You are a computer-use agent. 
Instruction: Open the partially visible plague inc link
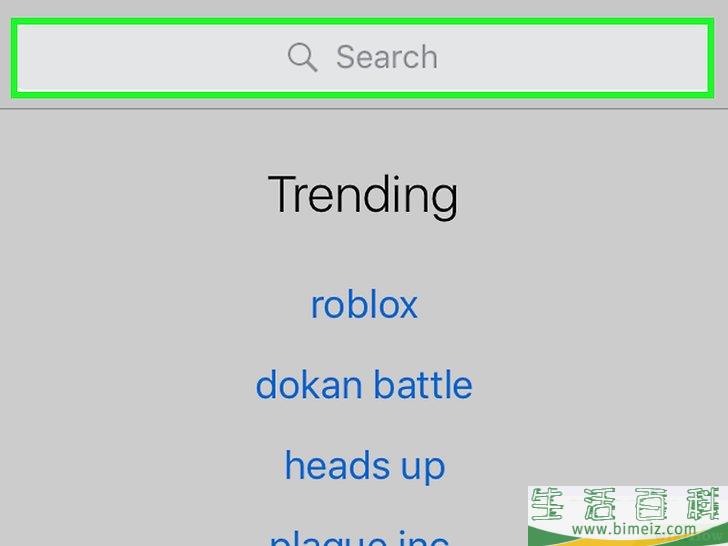tap(360, 538)
